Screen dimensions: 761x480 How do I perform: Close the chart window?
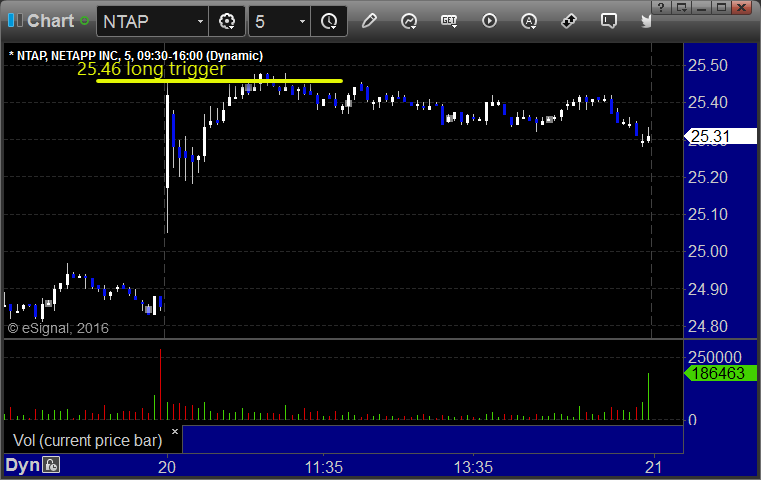(741, 7)
